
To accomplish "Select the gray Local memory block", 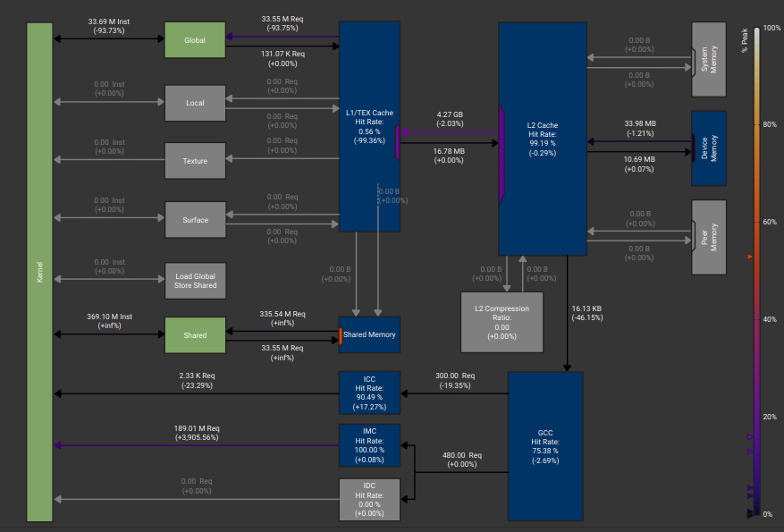I will (x=195, y=103).
